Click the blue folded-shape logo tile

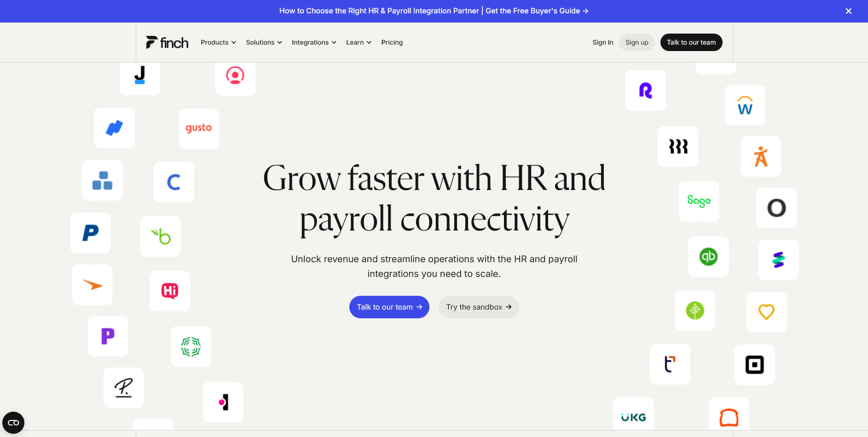[114, 128]
